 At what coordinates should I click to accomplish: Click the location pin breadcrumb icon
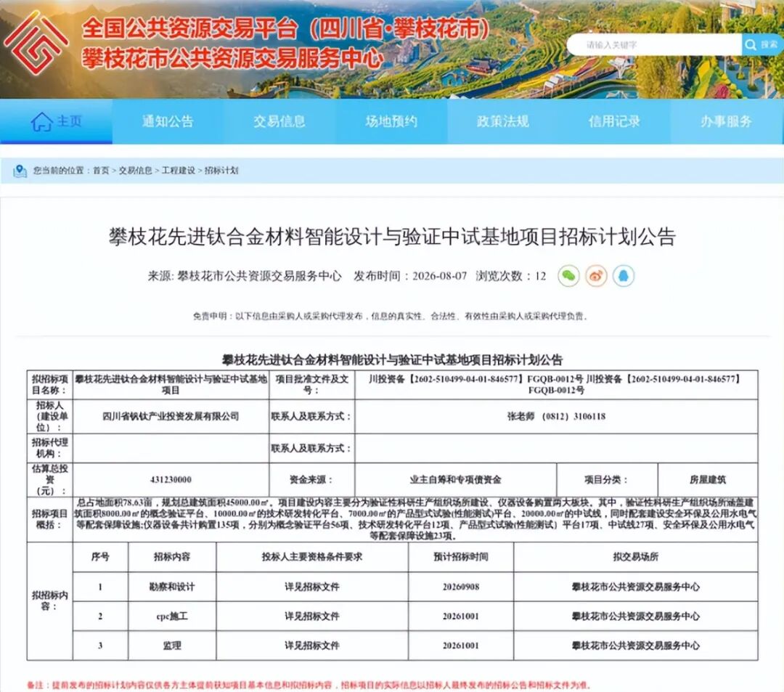click(20, 171)
